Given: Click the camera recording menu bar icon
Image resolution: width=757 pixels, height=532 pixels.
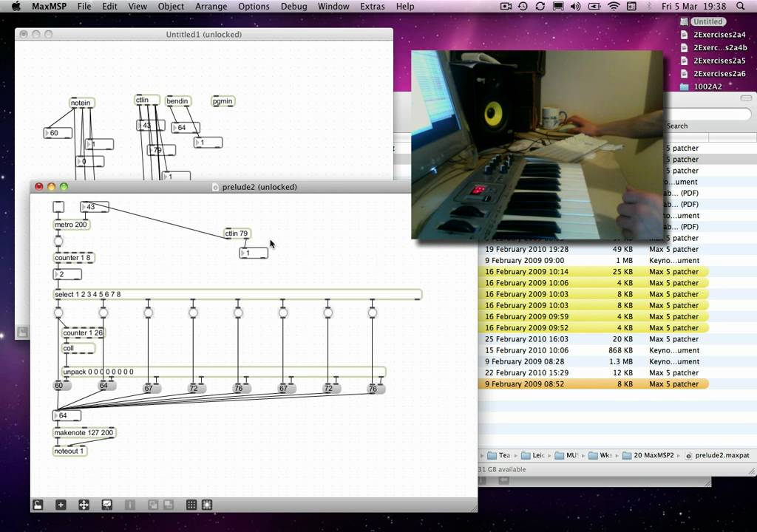Looking at the screenshot, I should click(506, 6).
